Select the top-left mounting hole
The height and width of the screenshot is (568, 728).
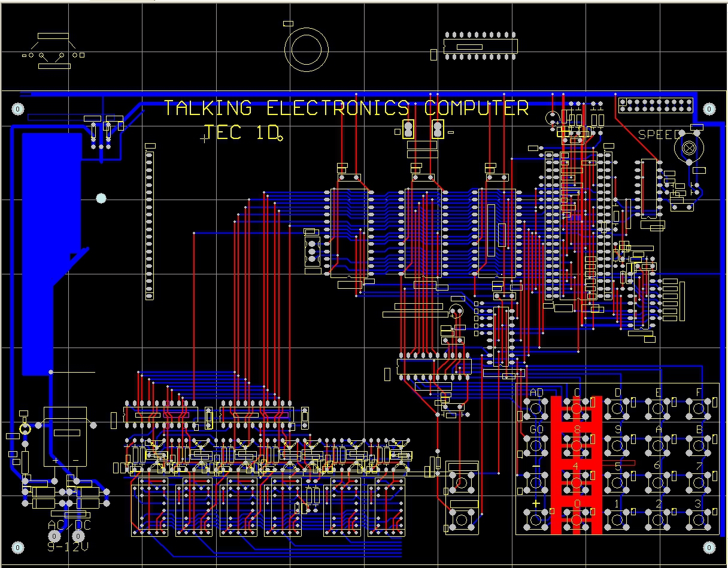(18, 109)
